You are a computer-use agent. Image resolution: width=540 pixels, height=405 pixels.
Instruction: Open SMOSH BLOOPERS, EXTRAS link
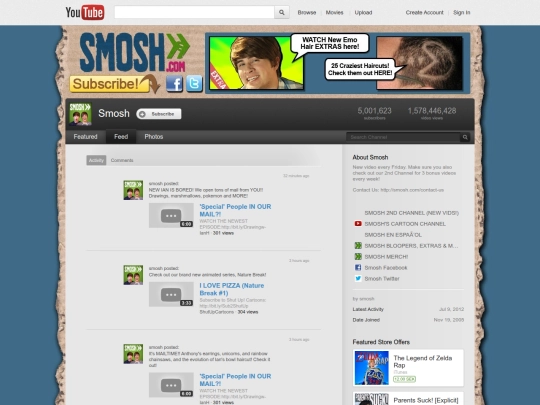click(x=411, y=246)
